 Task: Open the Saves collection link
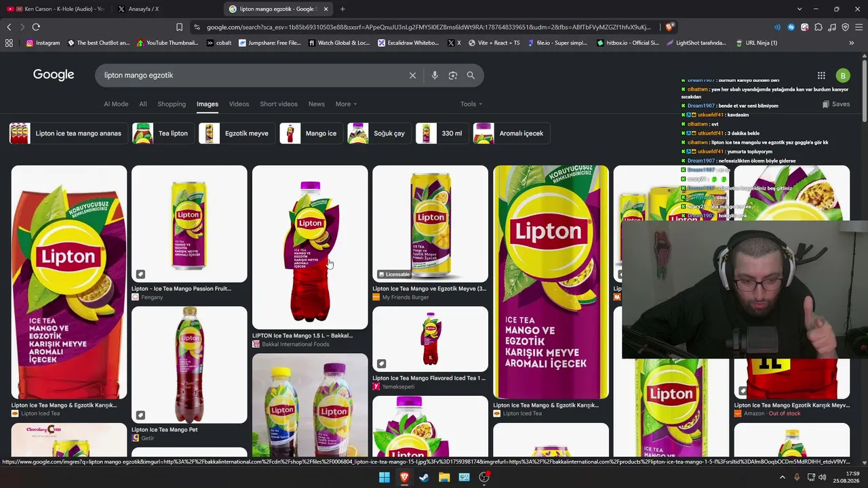click(x=835, y=104)
